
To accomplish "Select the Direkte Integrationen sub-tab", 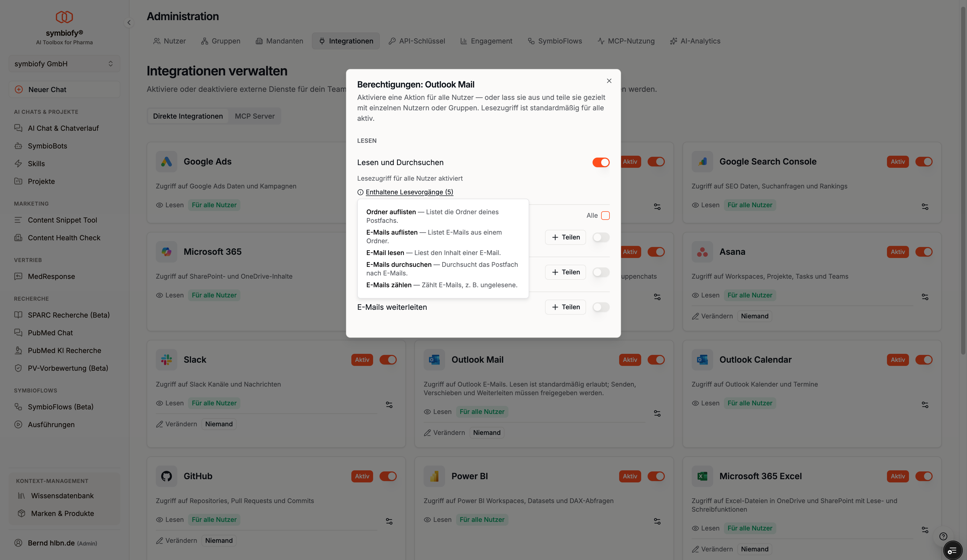I will click(188, 116).
